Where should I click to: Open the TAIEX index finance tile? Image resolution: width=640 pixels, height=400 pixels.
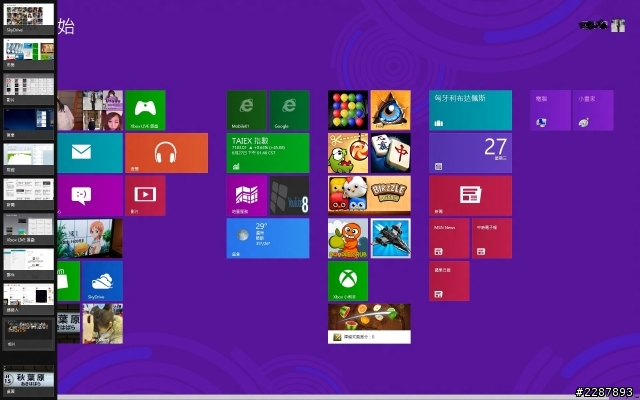coord(268,153)
